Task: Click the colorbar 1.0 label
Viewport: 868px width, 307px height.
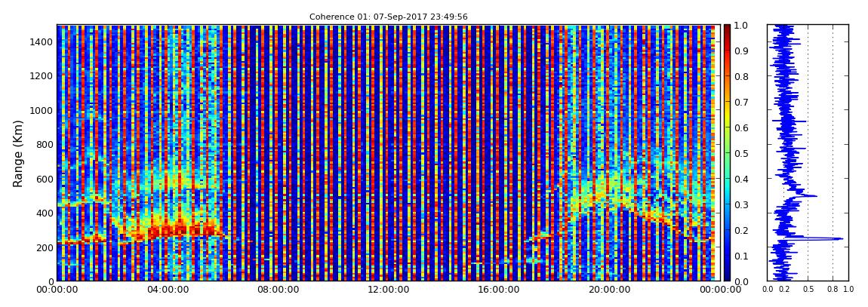Action: tap(740, 26)
